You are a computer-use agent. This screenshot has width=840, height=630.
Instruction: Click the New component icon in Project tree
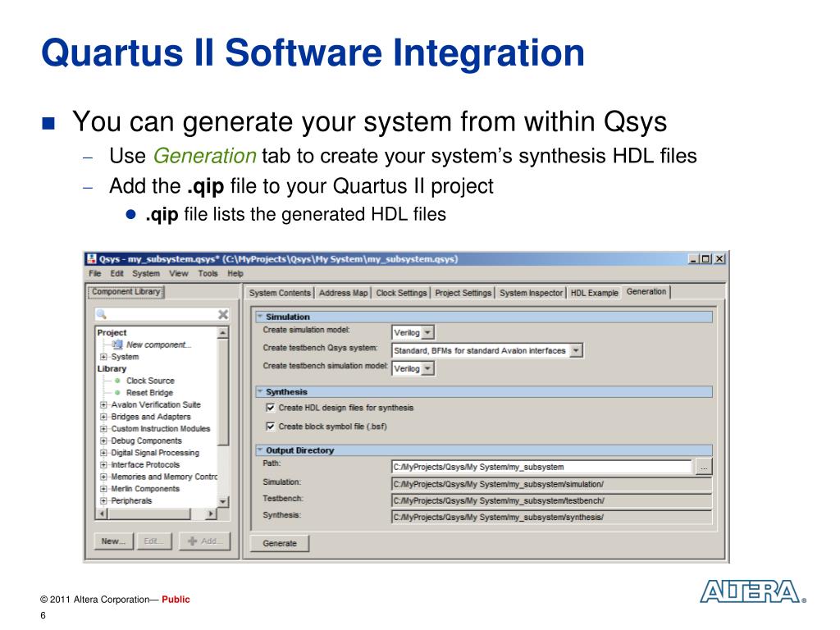coord(118,345)
